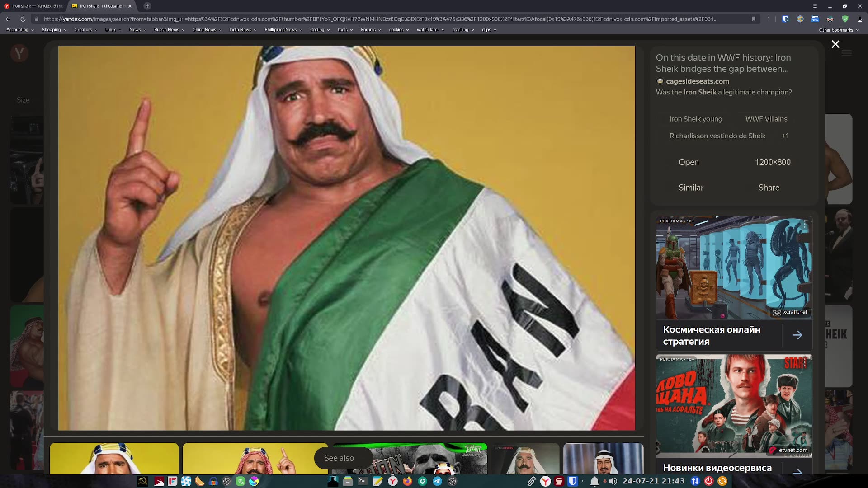Open the tracking bookmarks menu

463,30
